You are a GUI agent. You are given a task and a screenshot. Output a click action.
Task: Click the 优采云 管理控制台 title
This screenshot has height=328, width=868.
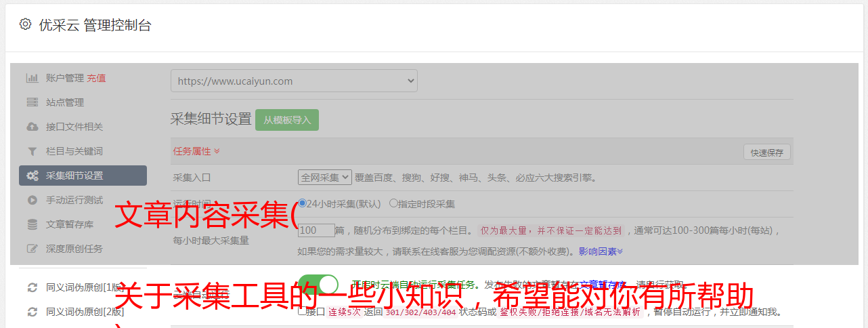[x=95, y=25]
